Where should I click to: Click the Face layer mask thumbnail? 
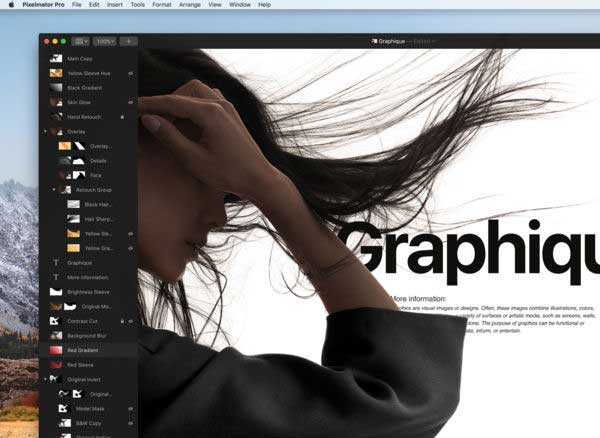tap(79, 175)
